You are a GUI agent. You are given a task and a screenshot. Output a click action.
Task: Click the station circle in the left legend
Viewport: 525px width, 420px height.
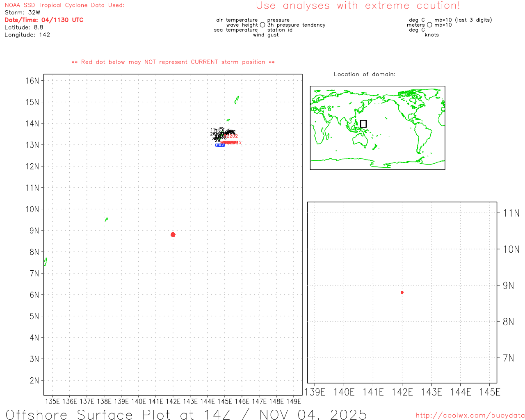point(262,25)
